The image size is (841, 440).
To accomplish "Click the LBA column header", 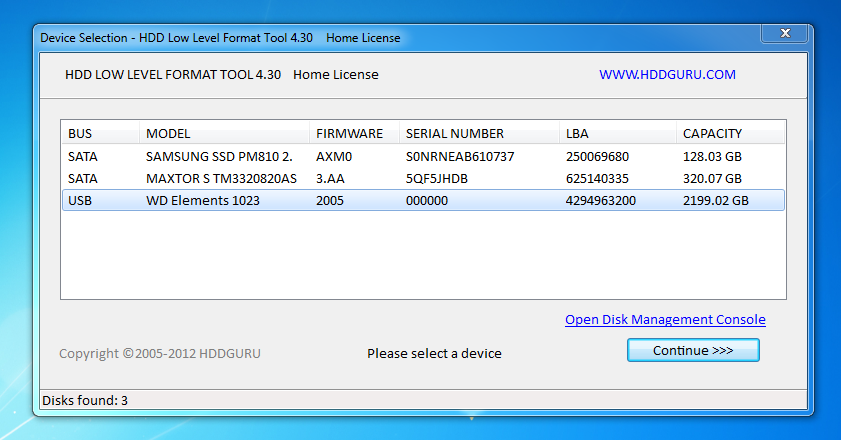I will (x=617, y=133).
